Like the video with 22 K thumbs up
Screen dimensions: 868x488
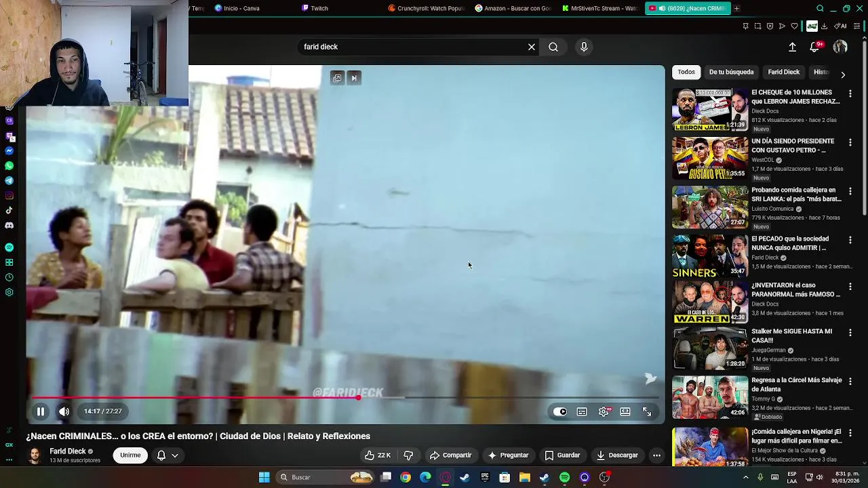coord(378,455)
